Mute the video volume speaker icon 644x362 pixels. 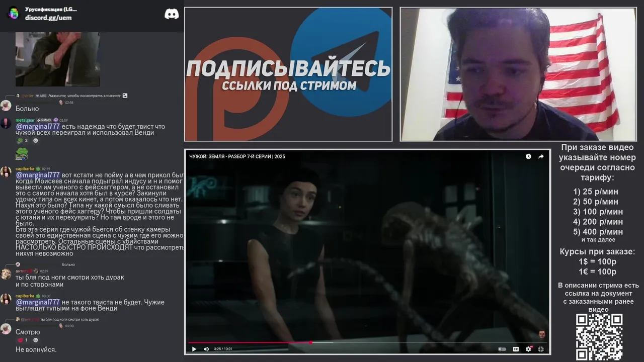(x=206, y=349)
